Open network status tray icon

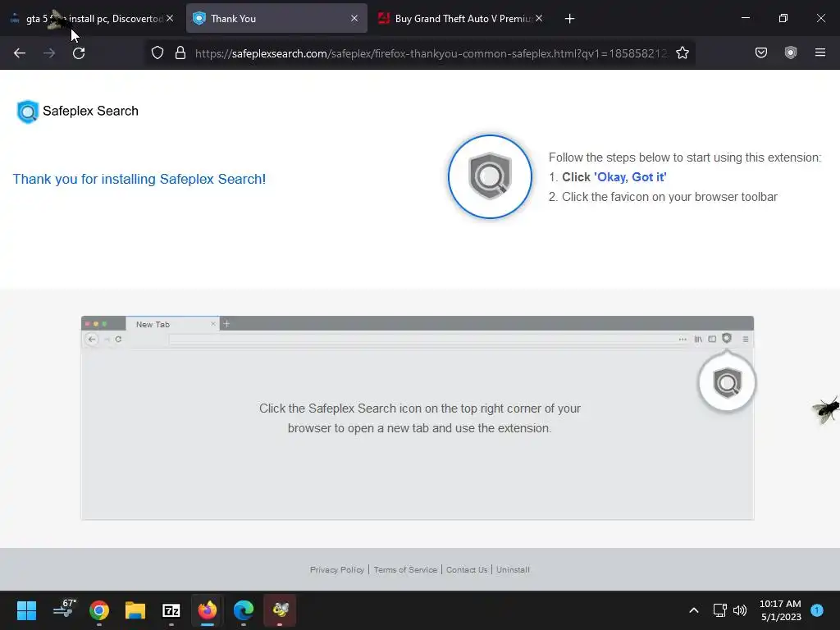[719, 610]
